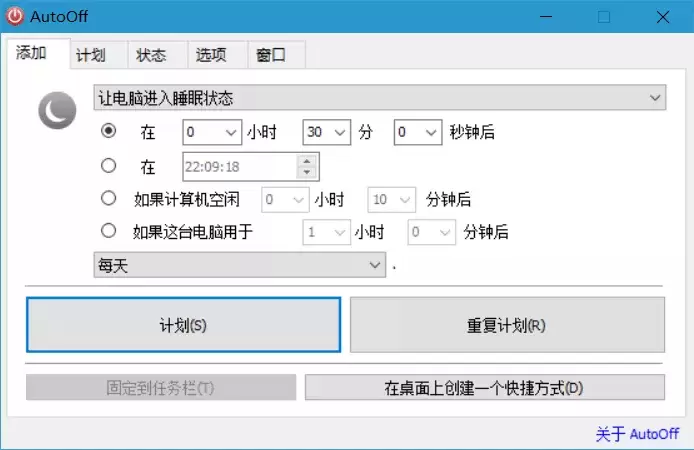Select the countdown radio button before 小时 30 分
694x450 pixels.
pos(108,131)
